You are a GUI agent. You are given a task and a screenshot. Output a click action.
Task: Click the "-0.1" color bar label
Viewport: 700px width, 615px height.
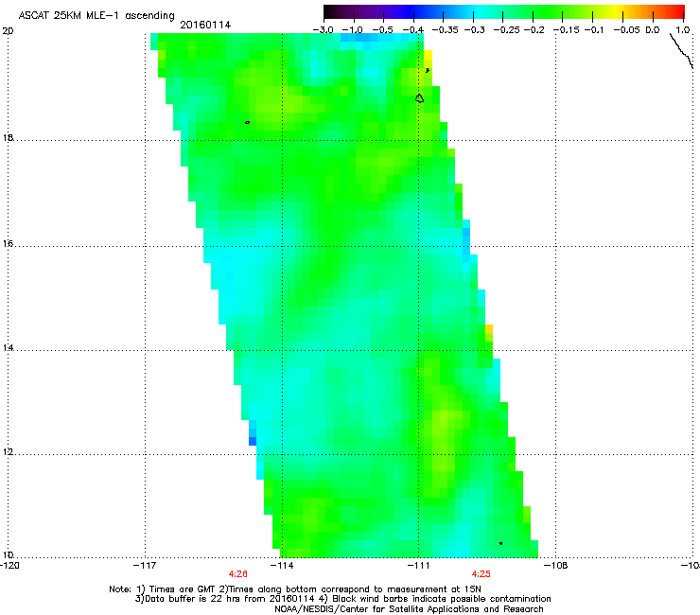(594, 30)
